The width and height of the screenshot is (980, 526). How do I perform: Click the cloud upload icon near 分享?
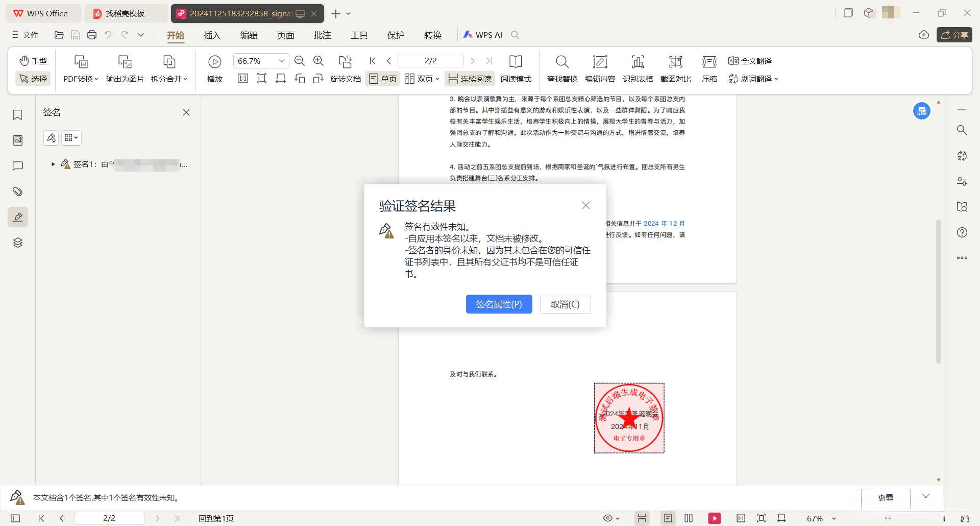click(x=923, y=35)
